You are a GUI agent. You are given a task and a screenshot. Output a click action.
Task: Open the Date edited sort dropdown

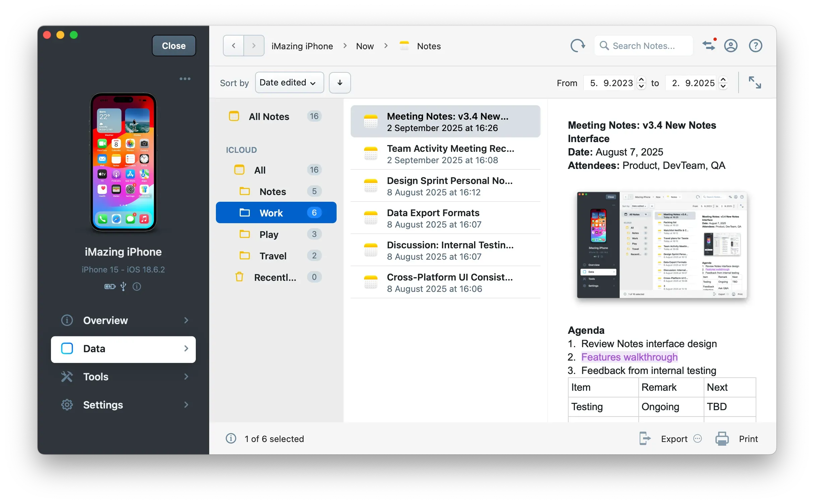pyautogui.click(x=289, y=82)
